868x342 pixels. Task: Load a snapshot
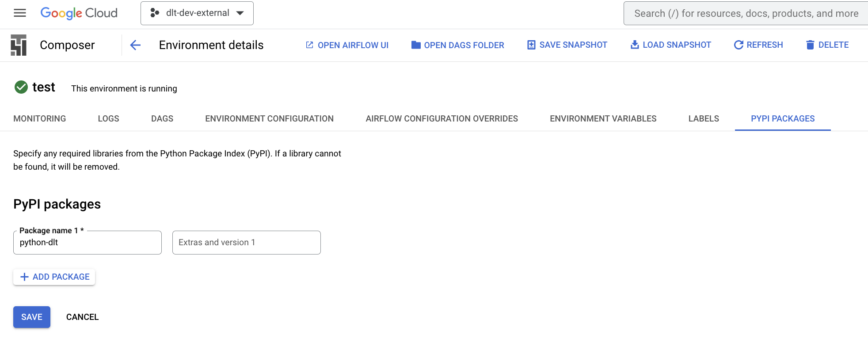670,45
